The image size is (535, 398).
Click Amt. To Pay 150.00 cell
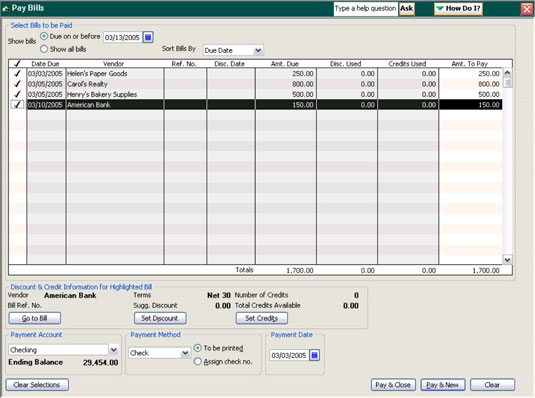coord(471,104)
